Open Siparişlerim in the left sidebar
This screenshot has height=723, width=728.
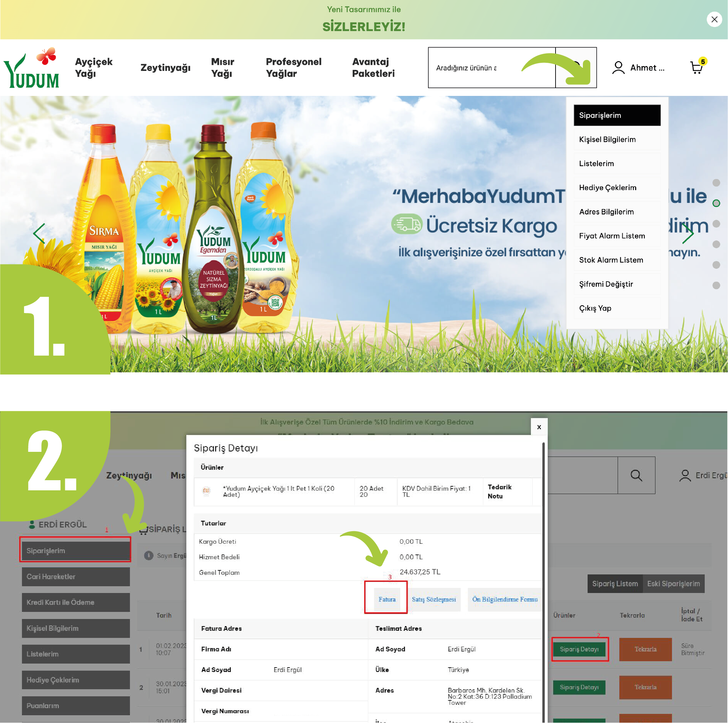pyautogui.click(x=76, y=551)
